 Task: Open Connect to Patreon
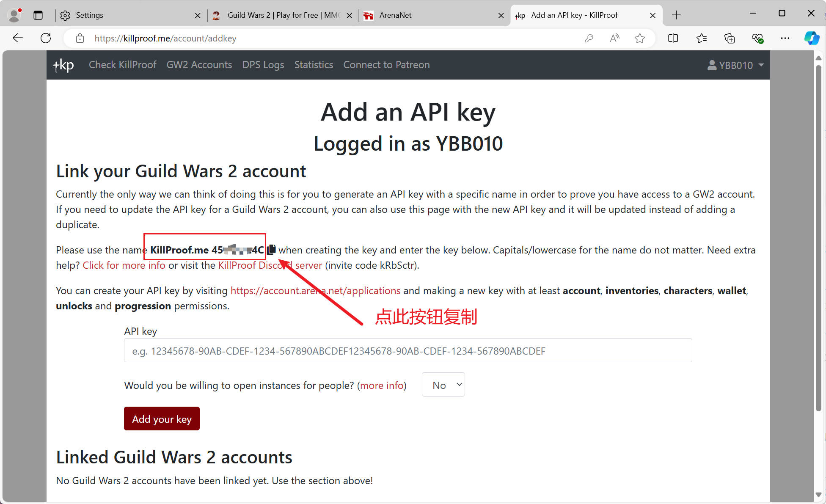[386, 65]
